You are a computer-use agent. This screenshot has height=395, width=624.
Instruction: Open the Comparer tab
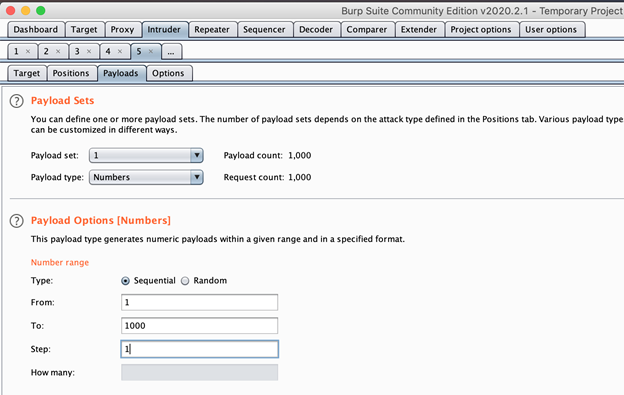click(367, 29)
